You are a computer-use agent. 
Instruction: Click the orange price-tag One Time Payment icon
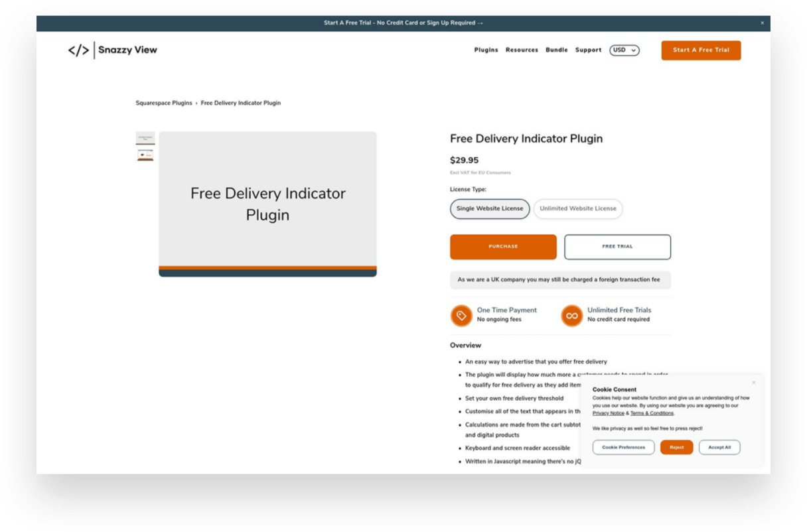point(461,315)
